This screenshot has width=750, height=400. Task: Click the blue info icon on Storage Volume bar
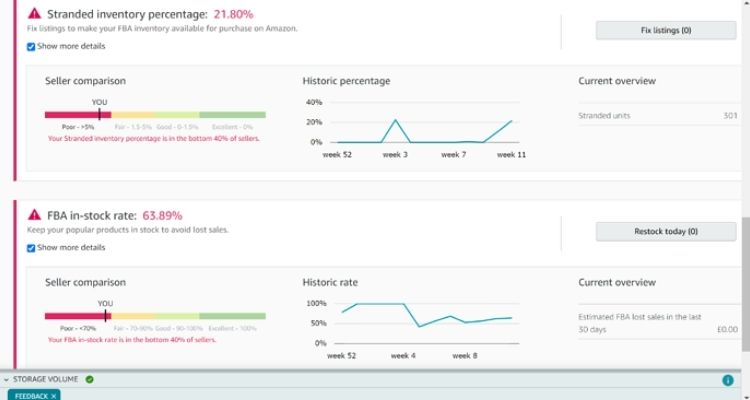727,380
